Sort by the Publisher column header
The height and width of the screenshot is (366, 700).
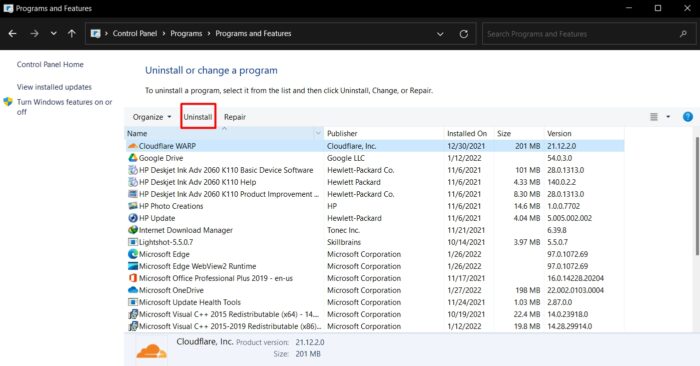point(384,133)
